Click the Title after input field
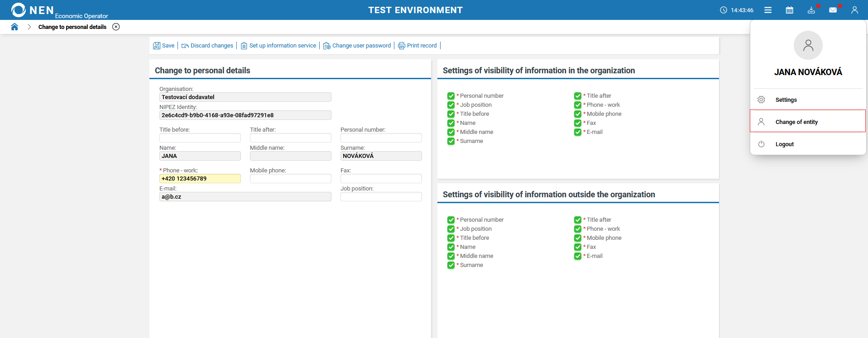The image size is (868, 338). 291,138
